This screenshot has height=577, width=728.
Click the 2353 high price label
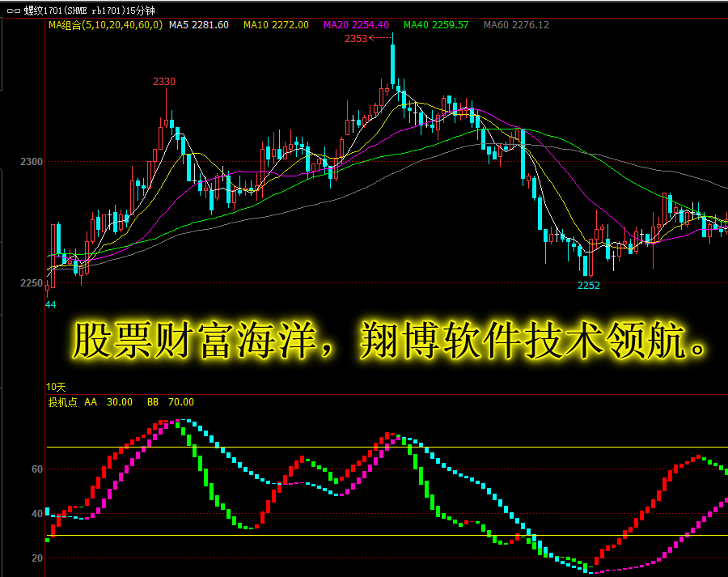coord(356,39)
